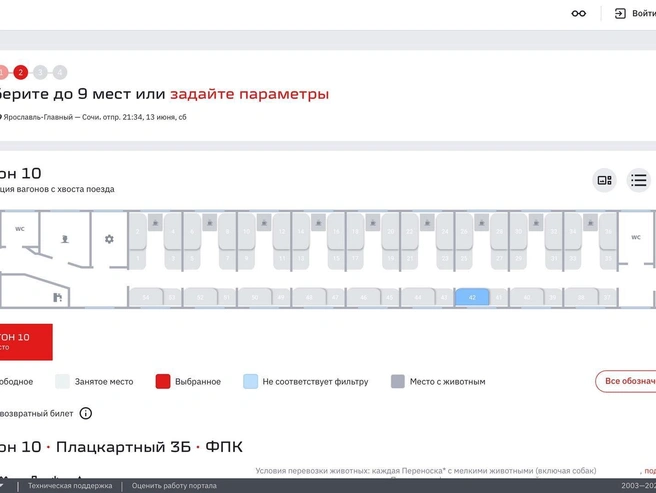Select side seat 48
The image size is (656, 493).
309,297
